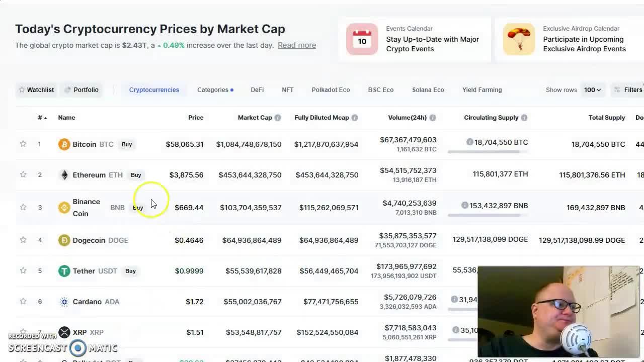644x362 pixels.
Task: Open the Portfolio button
Action: [81, 89]
